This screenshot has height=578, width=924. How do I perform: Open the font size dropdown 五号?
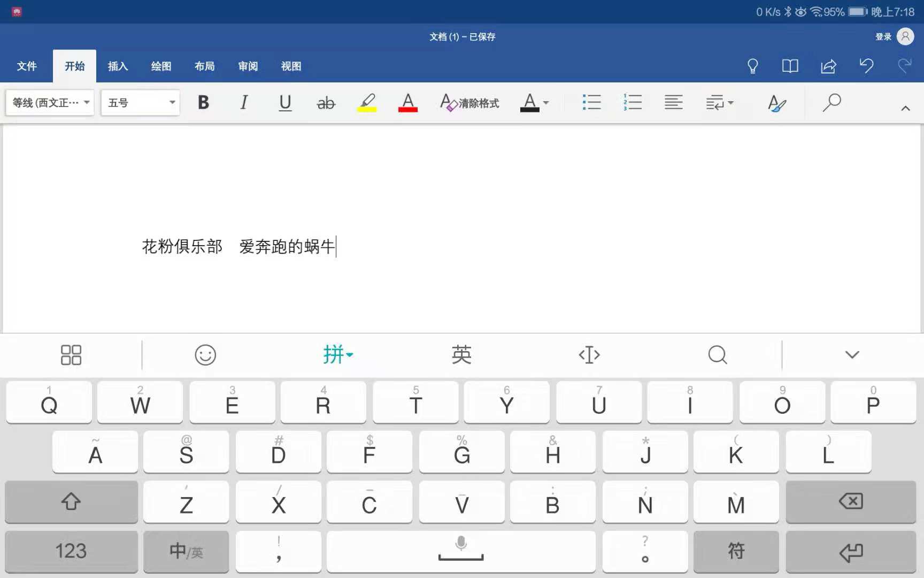tap(140, 102)
